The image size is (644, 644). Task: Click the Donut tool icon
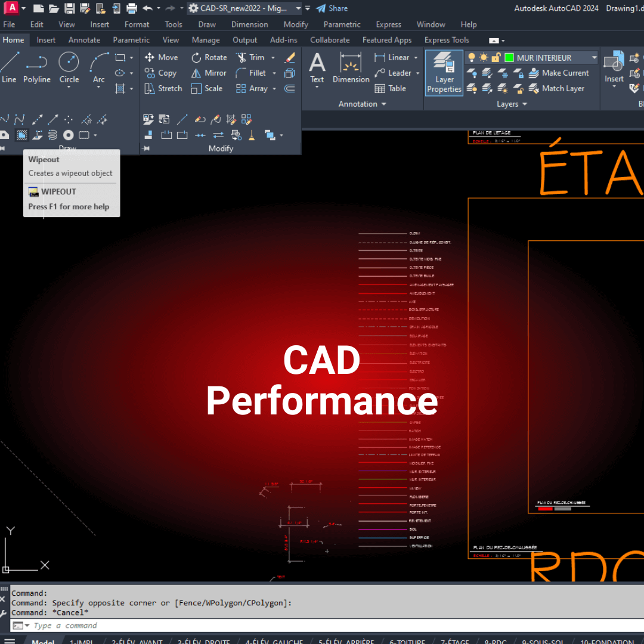(x=68, y=135)
